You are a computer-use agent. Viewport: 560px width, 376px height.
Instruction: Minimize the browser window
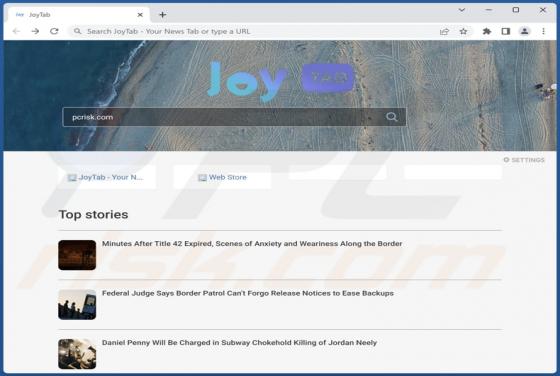[489, 10]
